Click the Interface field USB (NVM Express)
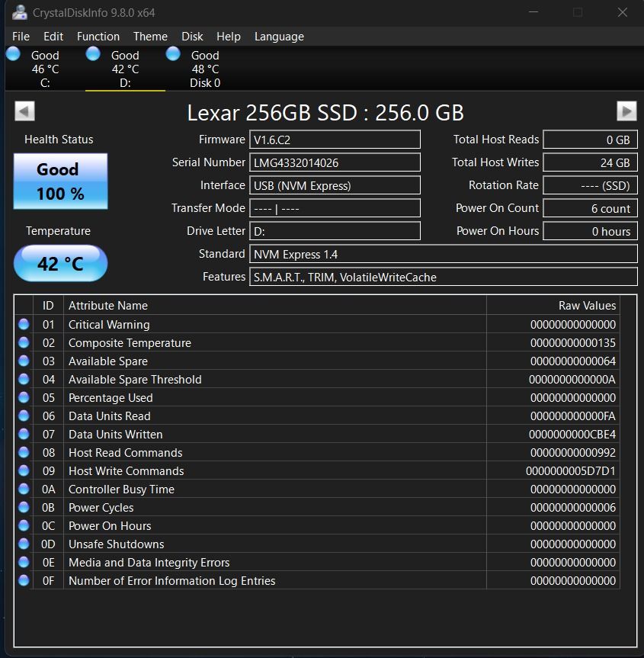644x658 pixels. tap(335, 185)
